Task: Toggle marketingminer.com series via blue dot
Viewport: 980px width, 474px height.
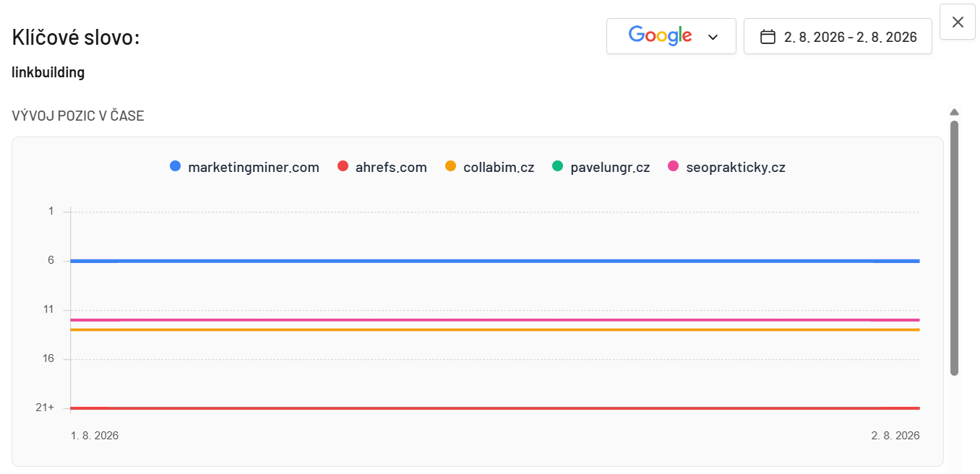Action: click(175, 166)
